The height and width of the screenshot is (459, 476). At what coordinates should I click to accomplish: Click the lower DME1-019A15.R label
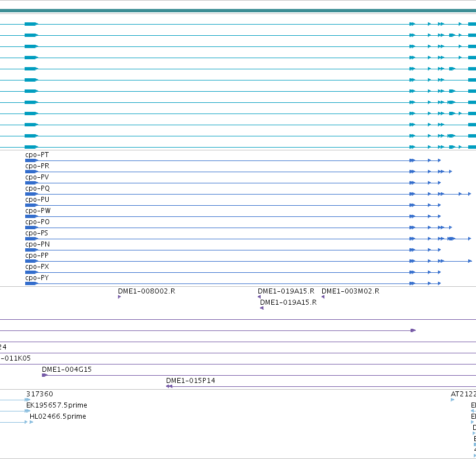pos(289,302)
